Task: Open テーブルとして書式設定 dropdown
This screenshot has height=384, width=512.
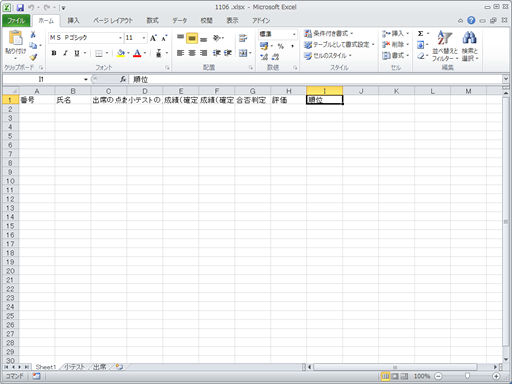Action: click(340, 45)
